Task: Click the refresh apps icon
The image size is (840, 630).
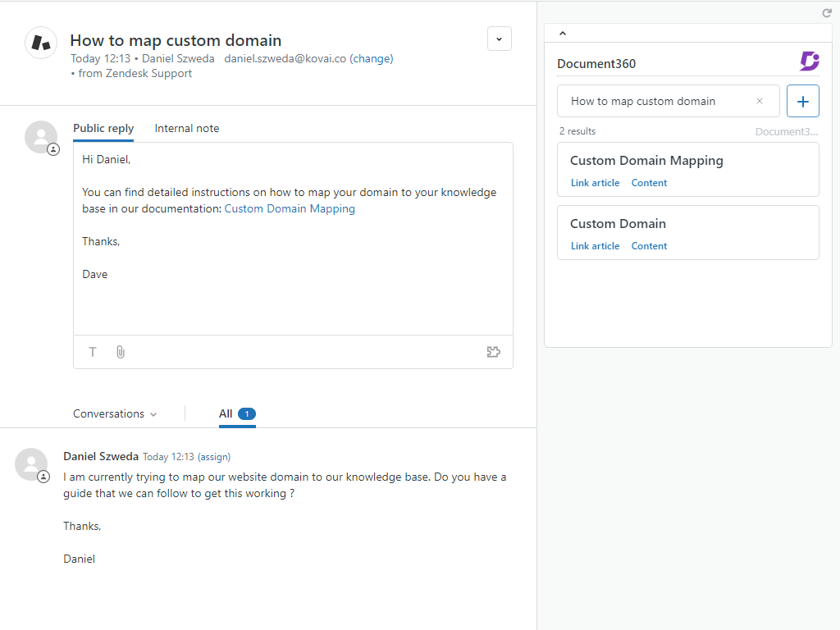Action: [x=827, y=13]
